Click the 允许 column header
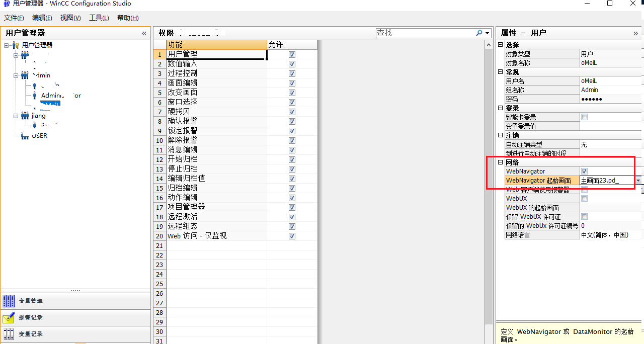Image resolution: width=644 pixels, height=344 pixels. (292, 45)
